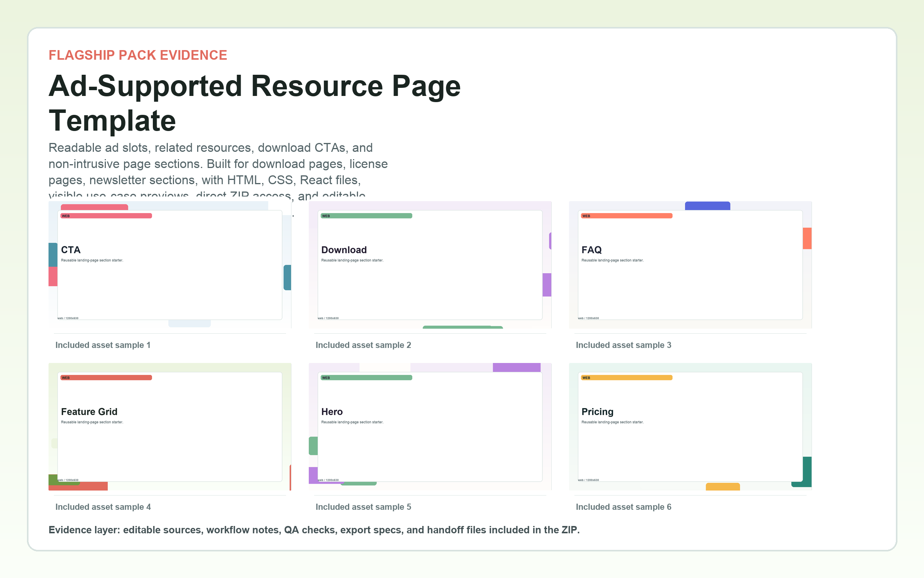Screen dimensions: 924x578
Task: Open the CTA section thumbnail
Action: [170, 265]
